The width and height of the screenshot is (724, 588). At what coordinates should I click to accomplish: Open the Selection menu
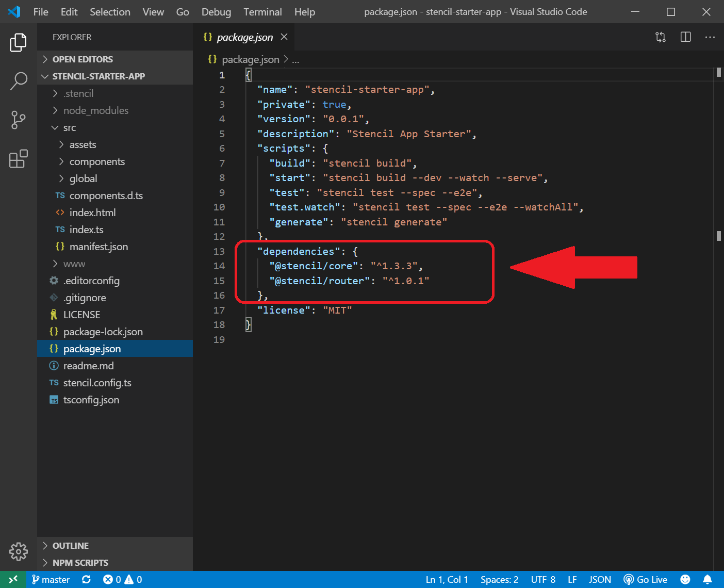coord(110,12)
